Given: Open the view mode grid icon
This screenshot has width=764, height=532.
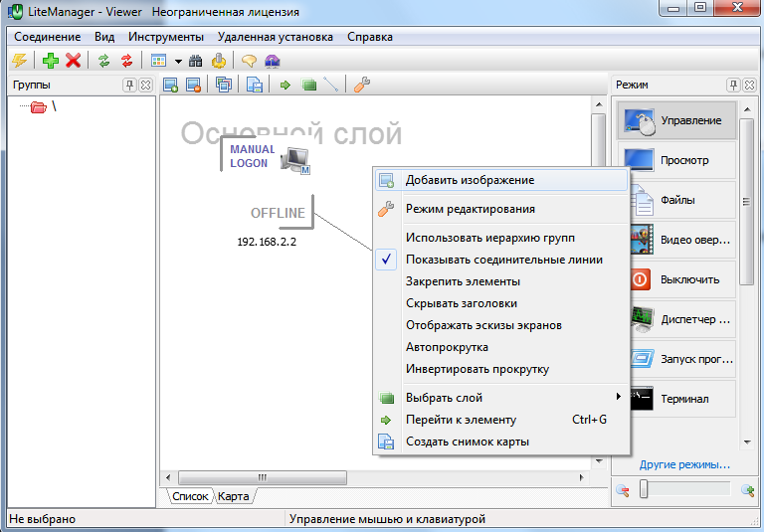Looking at the screenshot, I should [x=159, y=61].
